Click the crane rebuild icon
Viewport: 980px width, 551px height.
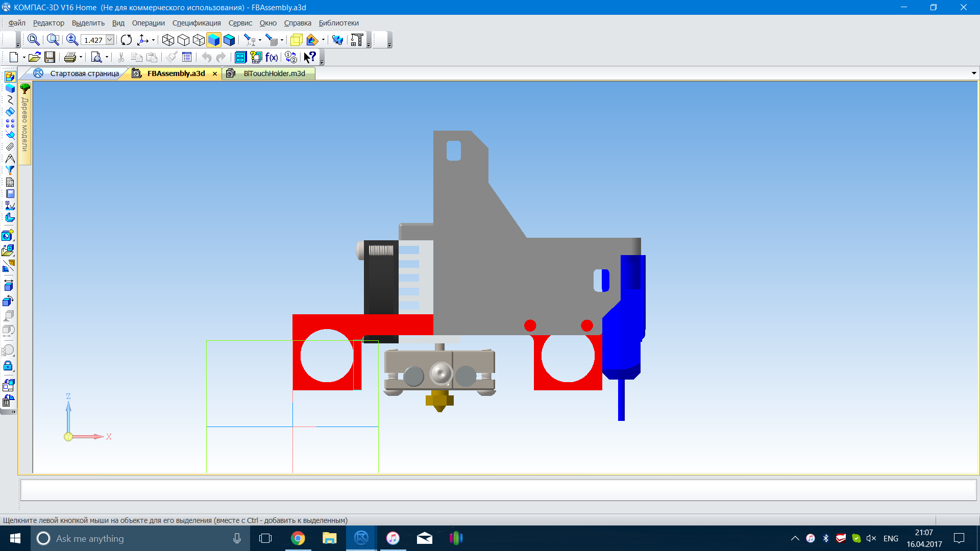point(357,40)
